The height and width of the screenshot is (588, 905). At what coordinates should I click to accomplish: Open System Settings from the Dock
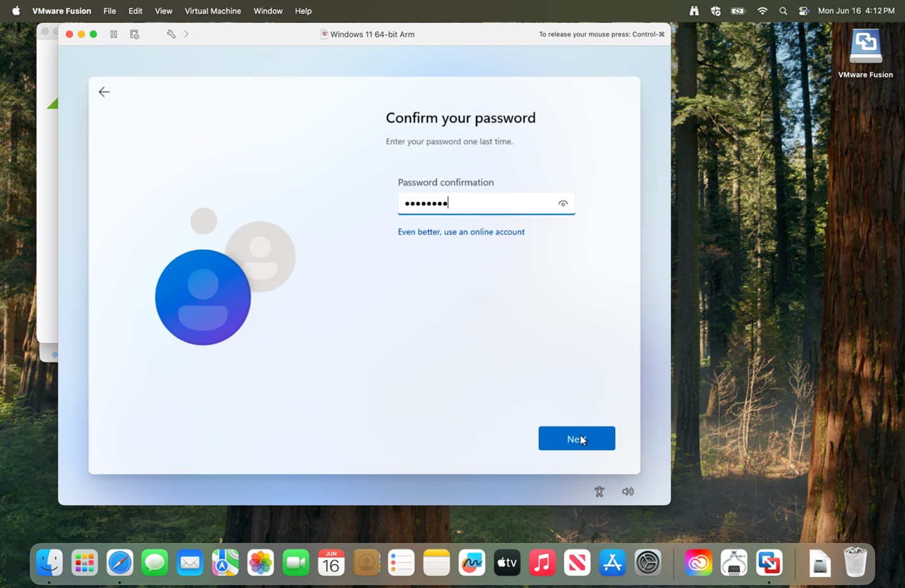647,563
